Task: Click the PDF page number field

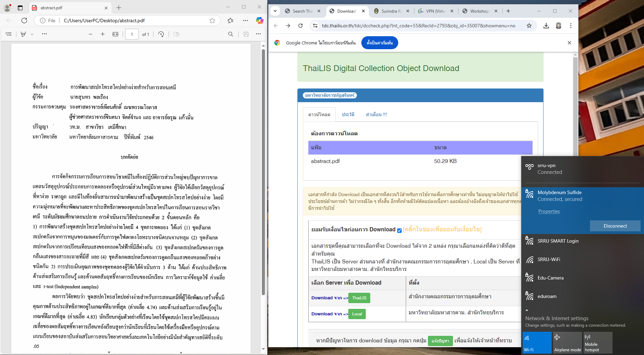Action: (x=132, y=34)
